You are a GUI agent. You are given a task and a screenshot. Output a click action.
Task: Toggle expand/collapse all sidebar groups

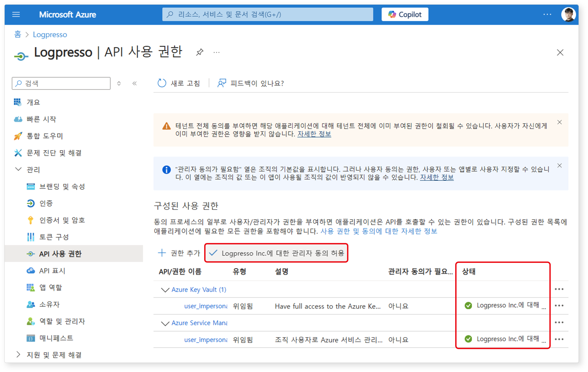tap(119, 83)
